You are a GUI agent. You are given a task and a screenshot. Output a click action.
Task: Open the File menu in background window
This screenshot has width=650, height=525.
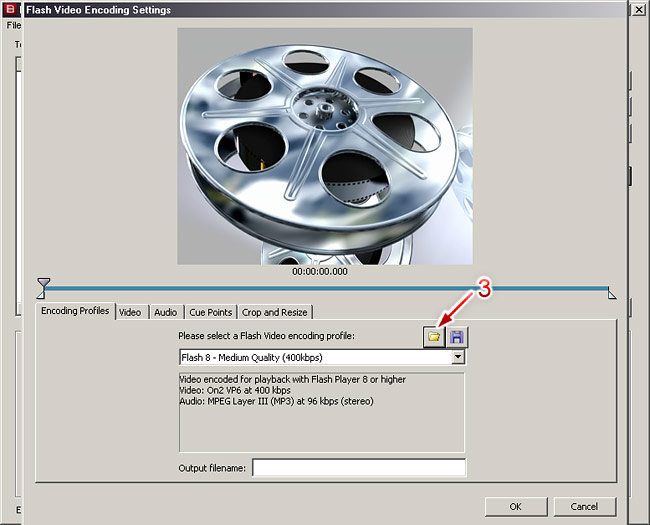(x=13, y=25)
